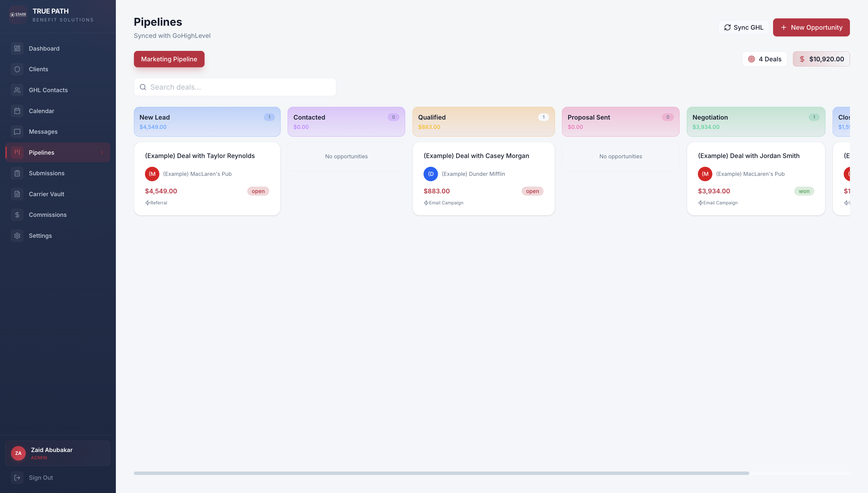
Task: Click the Commissions dollar sign icon
Action: (17, 215)
